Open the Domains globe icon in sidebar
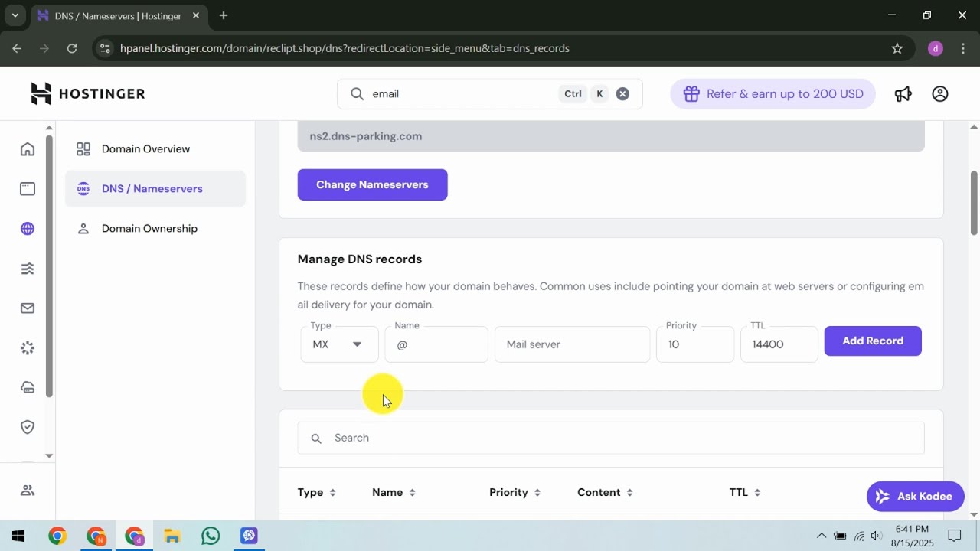 [x=28, y=229]
